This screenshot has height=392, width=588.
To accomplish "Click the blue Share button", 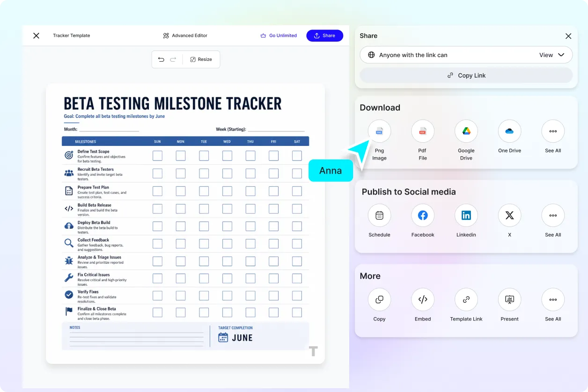I will point(325,36).
